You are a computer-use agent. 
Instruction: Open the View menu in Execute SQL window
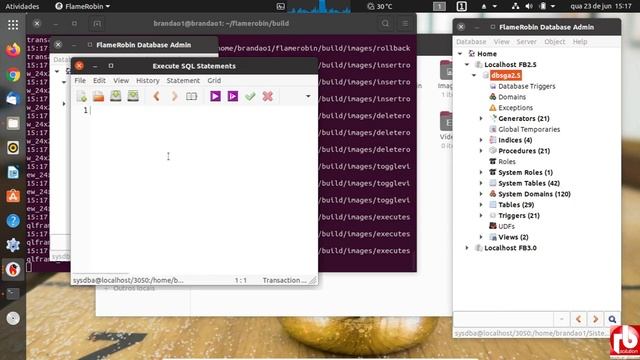[x=121, y=80]
